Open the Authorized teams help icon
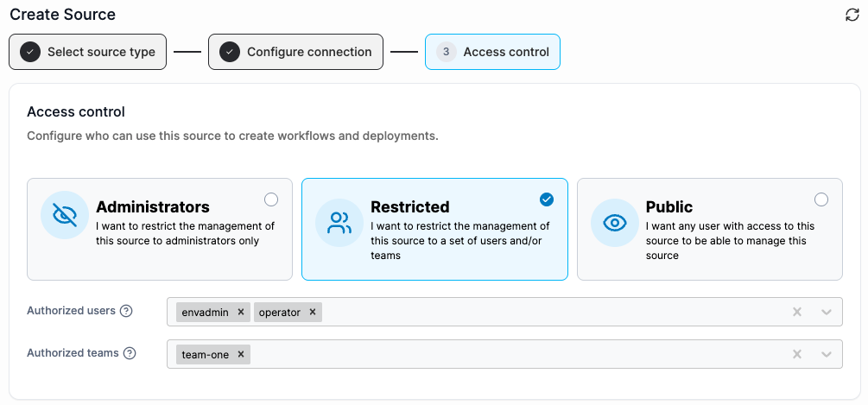Image resolution: width=868 pixels, height=405 pixels. pyautogui.click(x=130, y=353)
